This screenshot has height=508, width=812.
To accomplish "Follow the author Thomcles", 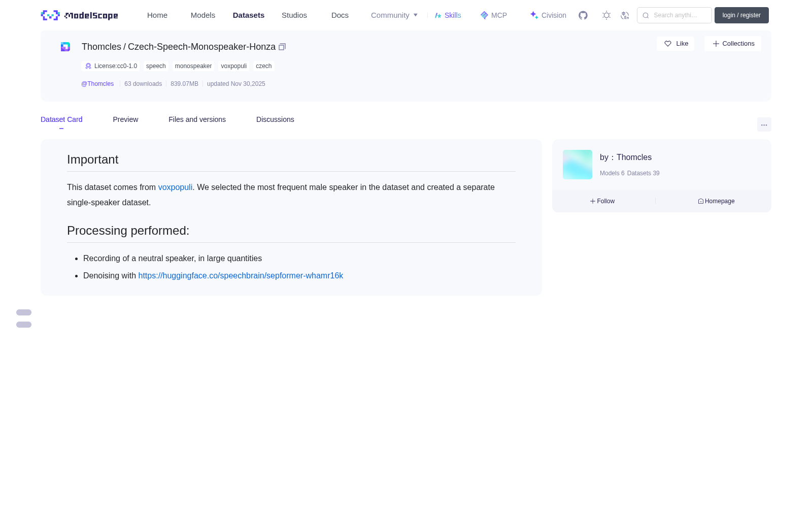I will 602,201.
